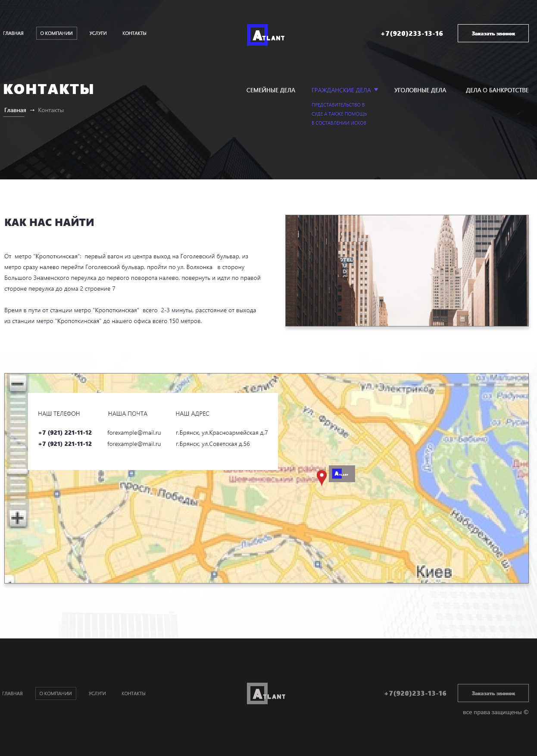Go to КОНТАКТЫ in the header menu
Image resolution: width=537 pixels, height=756 pixels.
tap(134, 33)
